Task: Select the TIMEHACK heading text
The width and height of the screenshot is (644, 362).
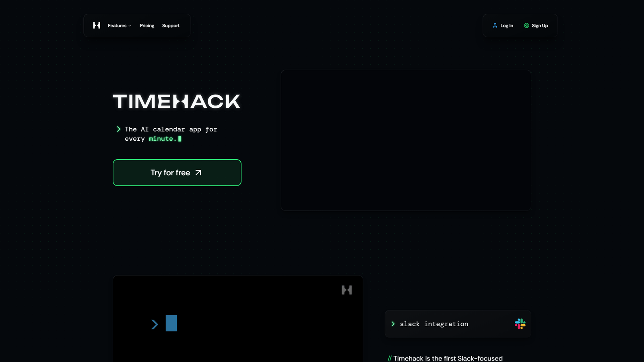Action: pyautogui.click(x=176, y=102)
